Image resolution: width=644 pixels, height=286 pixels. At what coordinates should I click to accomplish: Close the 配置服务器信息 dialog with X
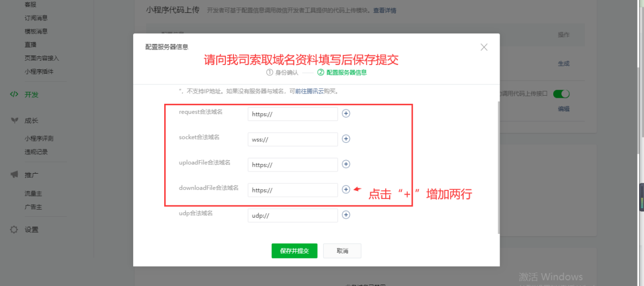tap(484, 47)
